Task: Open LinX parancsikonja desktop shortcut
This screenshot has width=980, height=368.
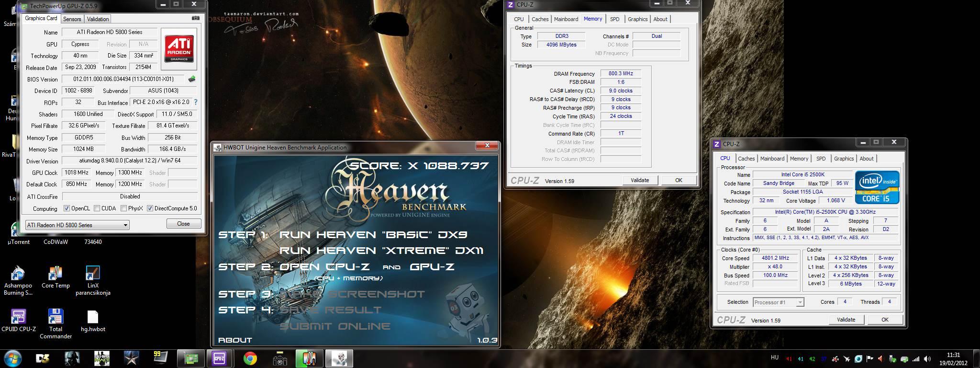Action: (93, 280)
